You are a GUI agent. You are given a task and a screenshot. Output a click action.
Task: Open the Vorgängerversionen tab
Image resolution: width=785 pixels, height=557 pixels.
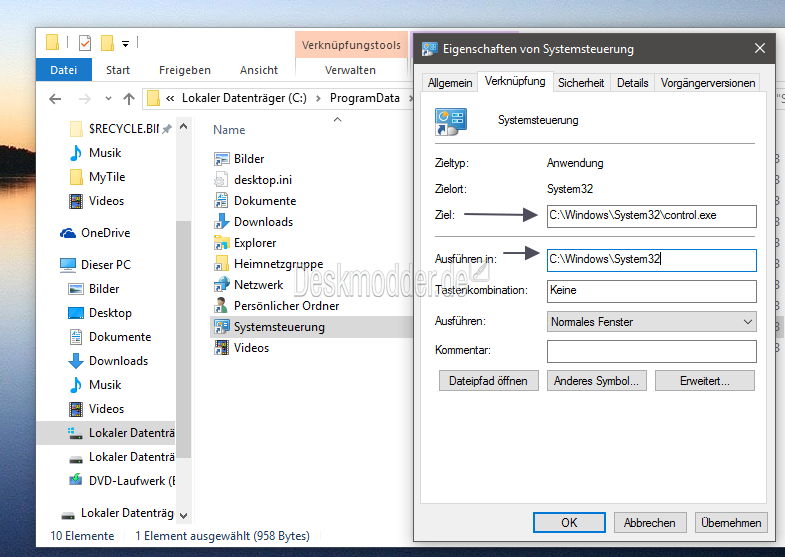pyautogui.click(x=707, y=83)
